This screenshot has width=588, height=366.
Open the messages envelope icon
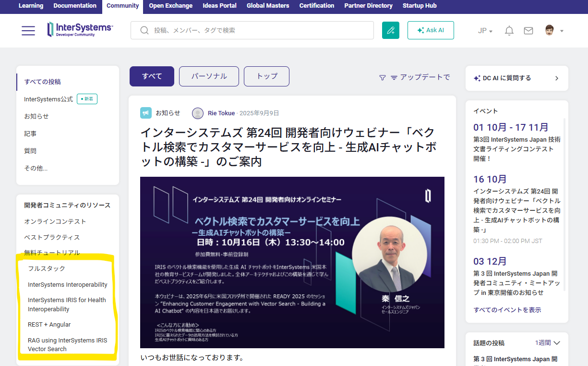(528, 31)
